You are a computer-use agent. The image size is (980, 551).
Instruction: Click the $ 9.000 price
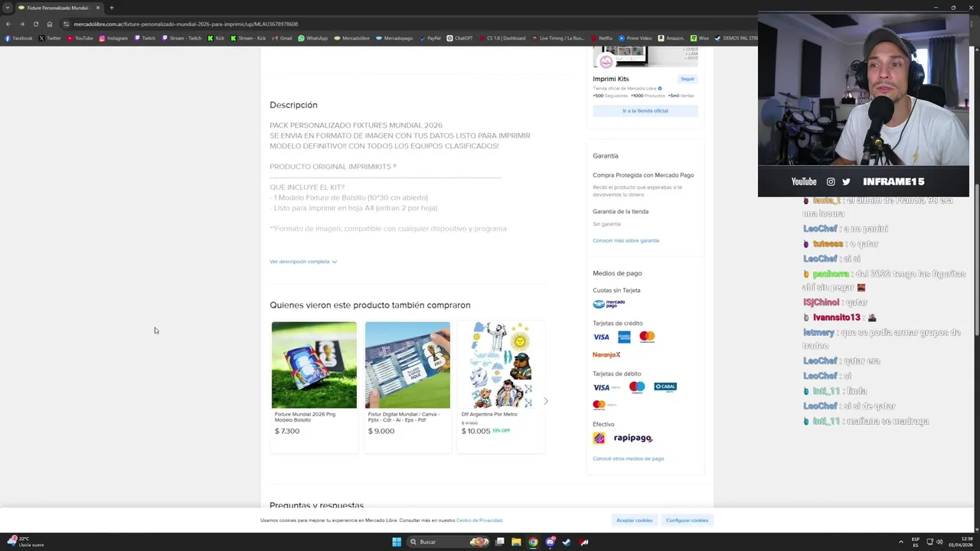click(x=381, y=431)
